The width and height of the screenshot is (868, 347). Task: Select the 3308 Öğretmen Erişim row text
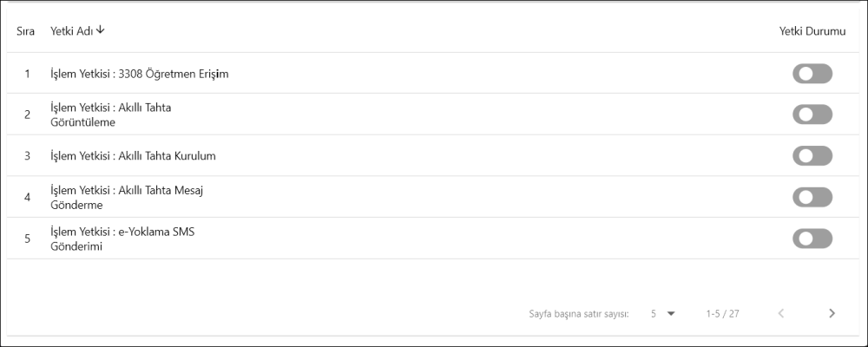[139, 74]
